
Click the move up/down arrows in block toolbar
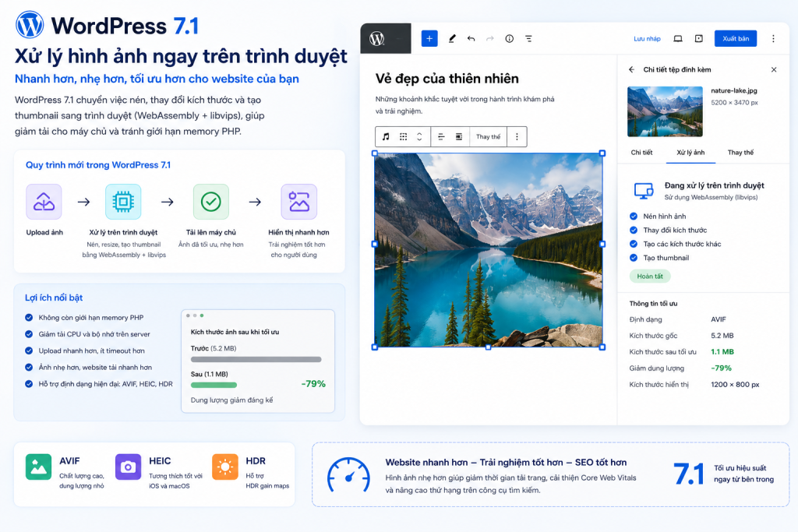click(419, 137)
